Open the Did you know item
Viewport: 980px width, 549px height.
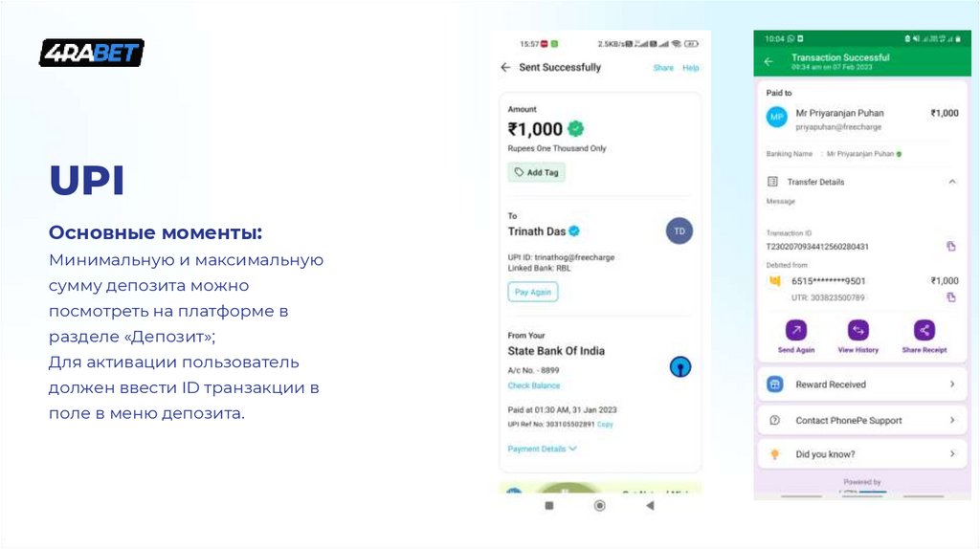click(x=861, y=454)
